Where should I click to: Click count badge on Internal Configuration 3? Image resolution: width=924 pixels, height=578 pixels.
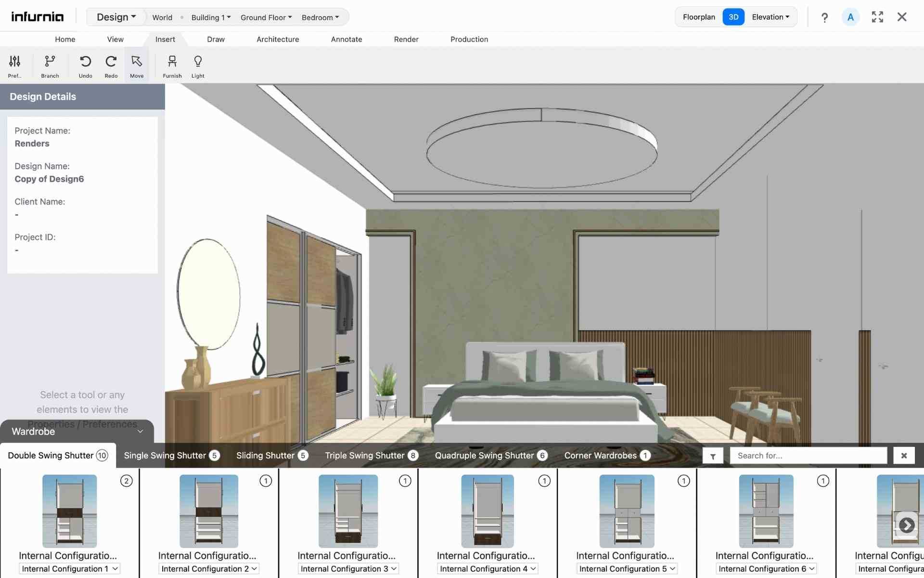tap(405, 481)
